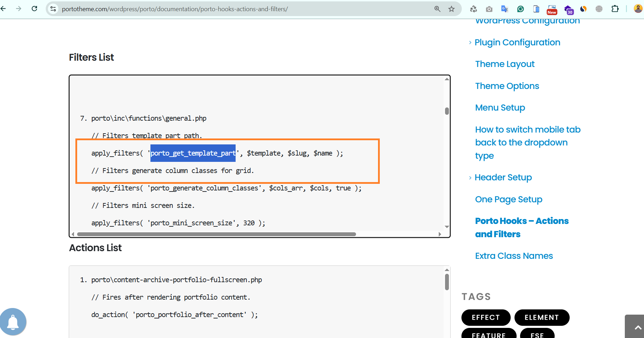Click '// Filters generate column classes for grid.' comment

pos(173,171)
